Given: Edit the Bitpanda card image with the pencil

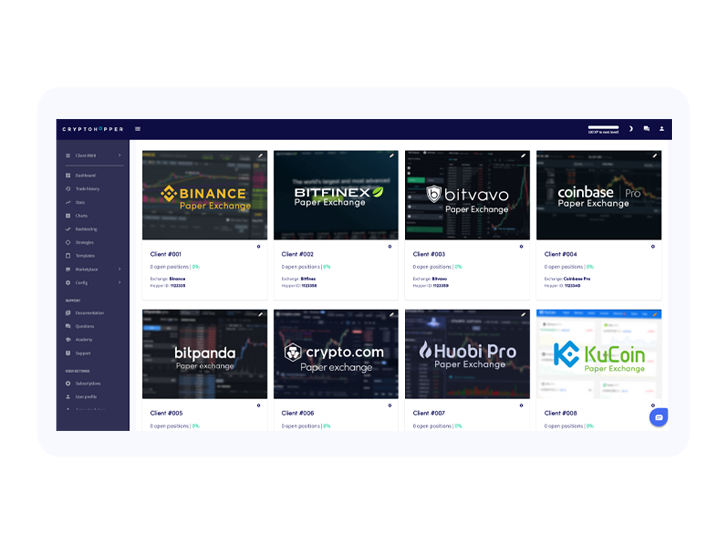Looking at the screenshot, I should [x=260, y=315].
